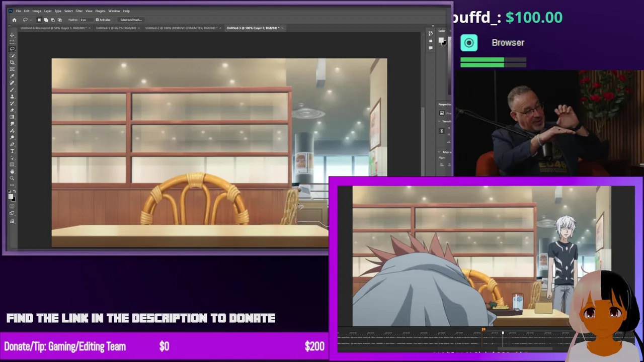This screenshot has width=644, height=362.
Task: Select the Eyedropper tool
Action: [12, 76]
